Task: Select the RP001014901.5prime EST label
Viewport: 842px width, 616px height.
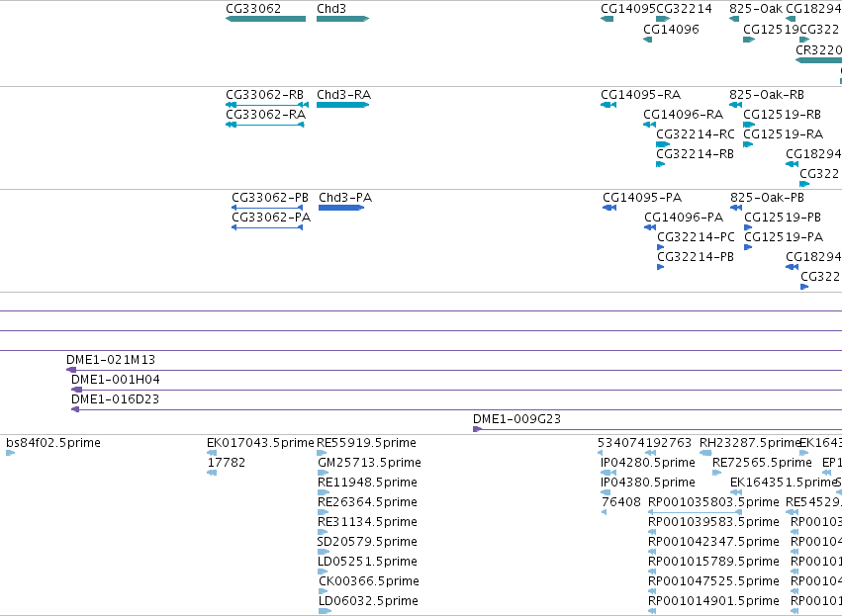Action: click(x=713, y=601)
